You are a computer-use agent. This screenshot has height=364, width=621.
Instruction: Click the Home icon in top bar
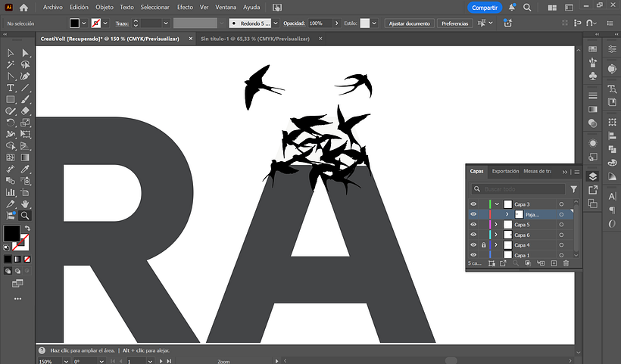(23, 7)
